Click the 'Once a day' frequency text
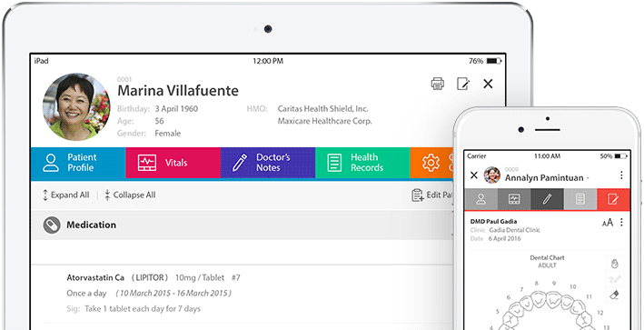Screen dimensions: 644x330 pos(86,294)
